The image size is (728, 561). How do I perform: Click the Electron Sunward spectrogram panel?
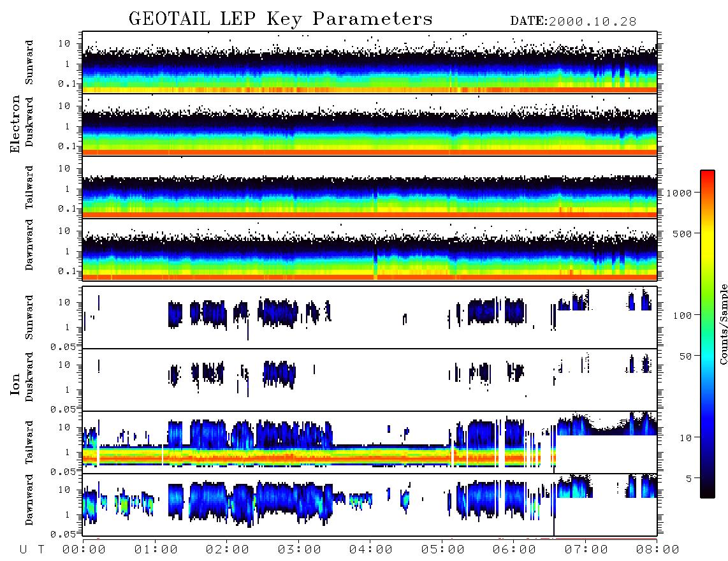tap(370, 62)
